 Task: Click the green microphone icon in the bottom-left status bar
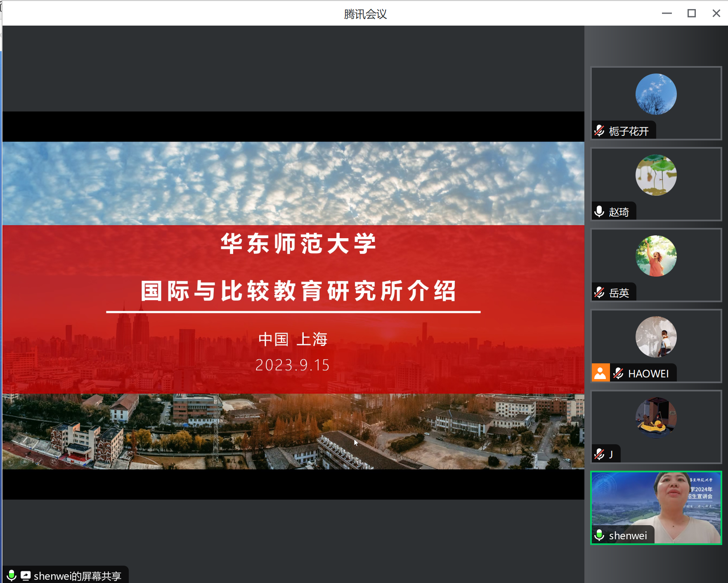point(12,576)
